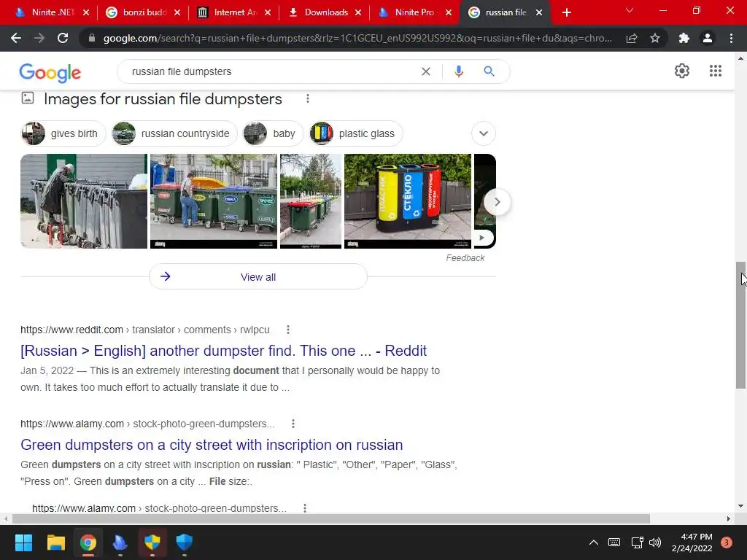Open Chrome three-dot menu
Viewport: 747px width, 560px height.
731,38
